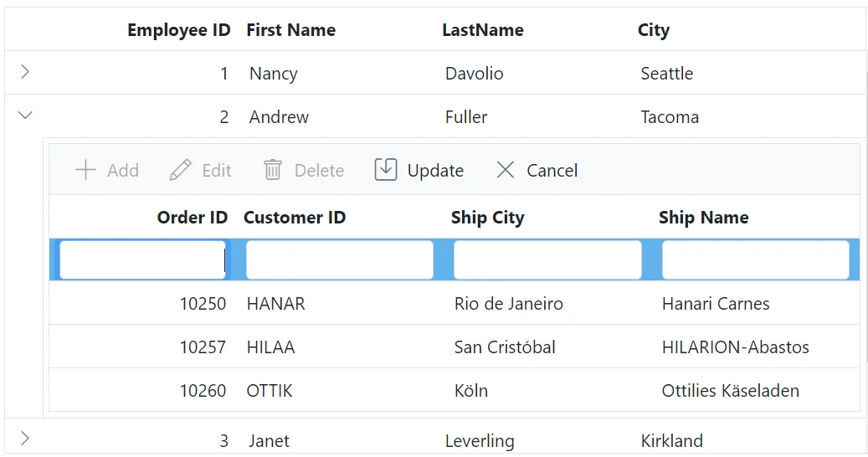Viewport: 868px width, 457px height.
Task: Click the Delete button label
Action: 320,171
